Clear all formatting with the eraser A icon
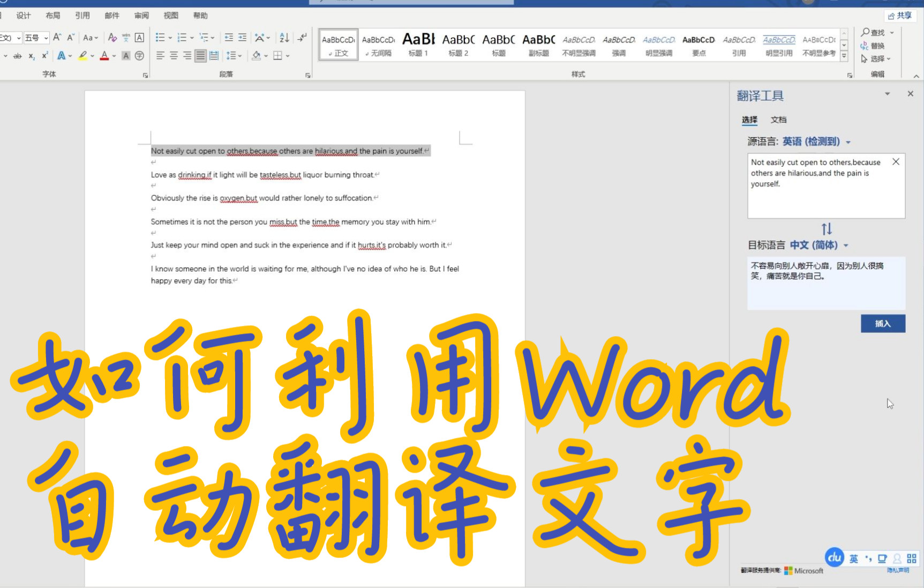This screenshot has width=924, height=588. [112, 38]
